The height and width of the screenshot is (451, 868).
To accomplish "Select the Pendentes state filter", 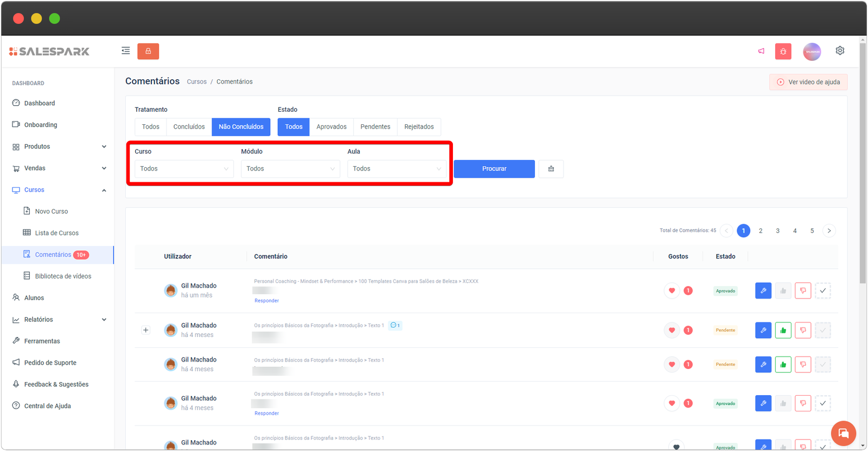I will [375, 127].
